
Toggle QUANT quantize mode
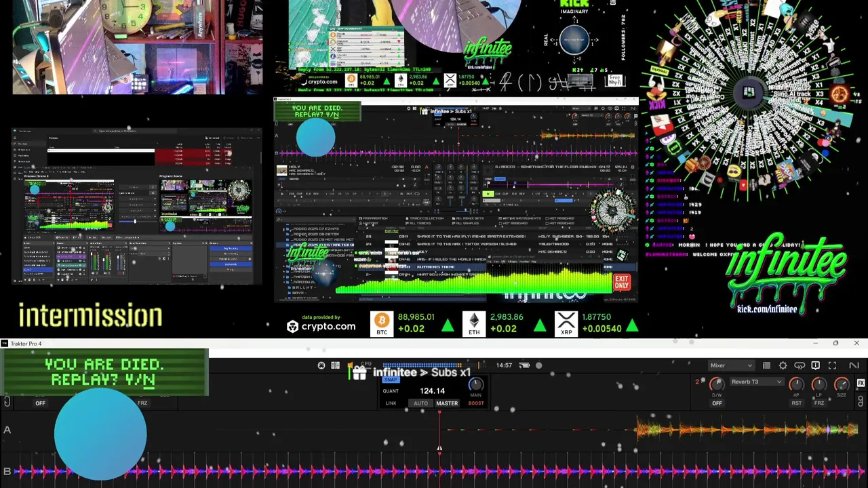tap(391, 391)
